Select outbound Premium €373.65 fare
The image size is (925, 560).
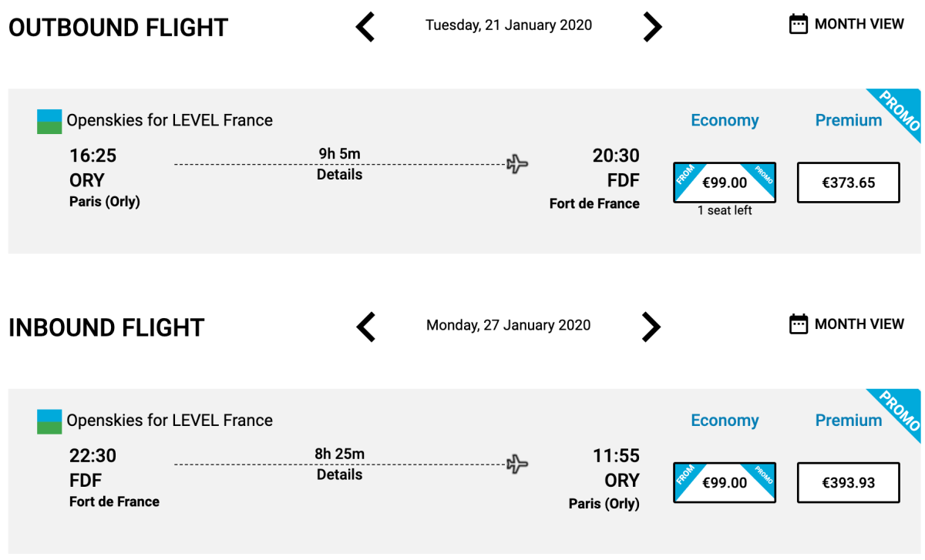(x=848, y=183)
